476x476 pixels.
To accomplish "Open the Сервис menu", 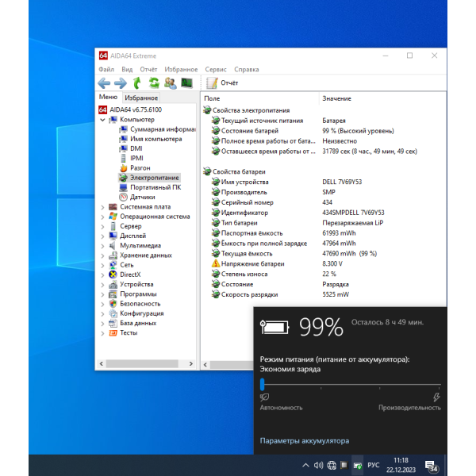I will tap(216, 69).
